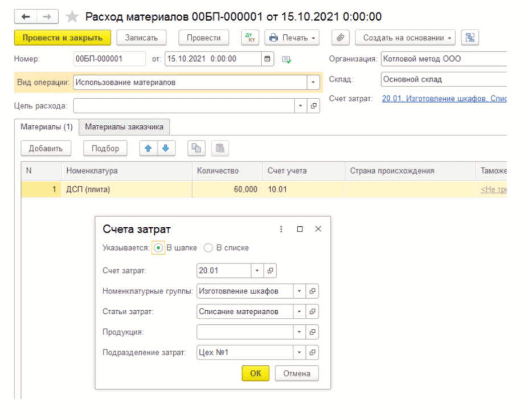
Task: Switch to Материалы заказчика tab
Action: (124, 127)
